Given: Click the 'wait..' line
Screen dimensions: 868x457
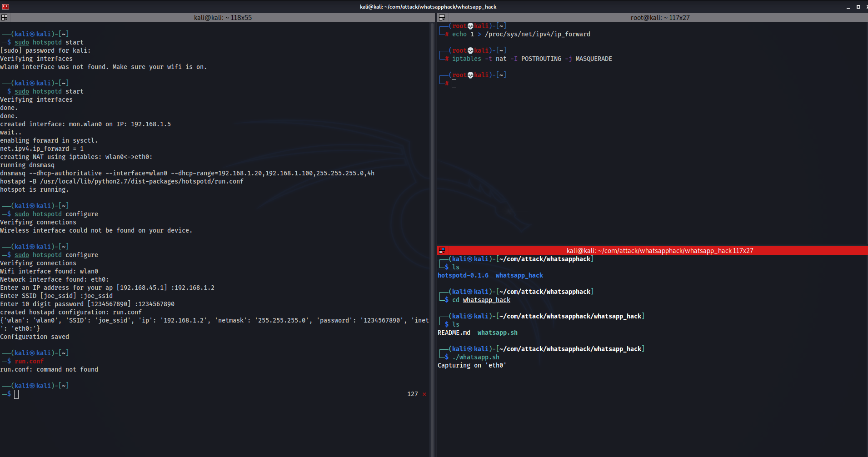Looking at the screenshot, I should point(11,132).
